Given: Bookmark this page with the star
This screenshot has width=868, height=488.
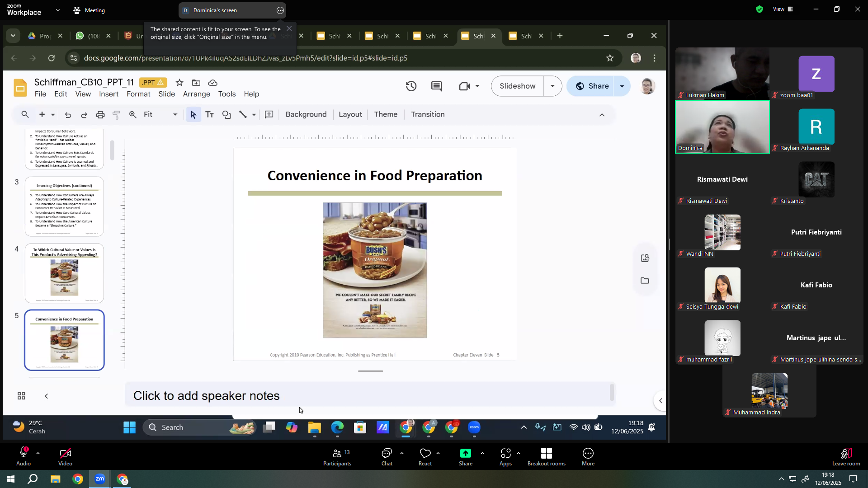Looking at the screenshot, I should point(610,58).
